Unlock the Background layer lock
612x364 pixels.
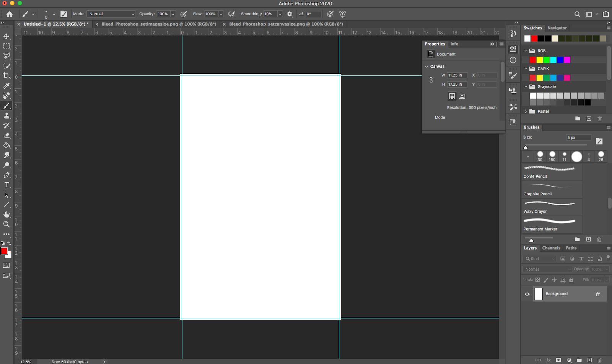coord(598,294)
